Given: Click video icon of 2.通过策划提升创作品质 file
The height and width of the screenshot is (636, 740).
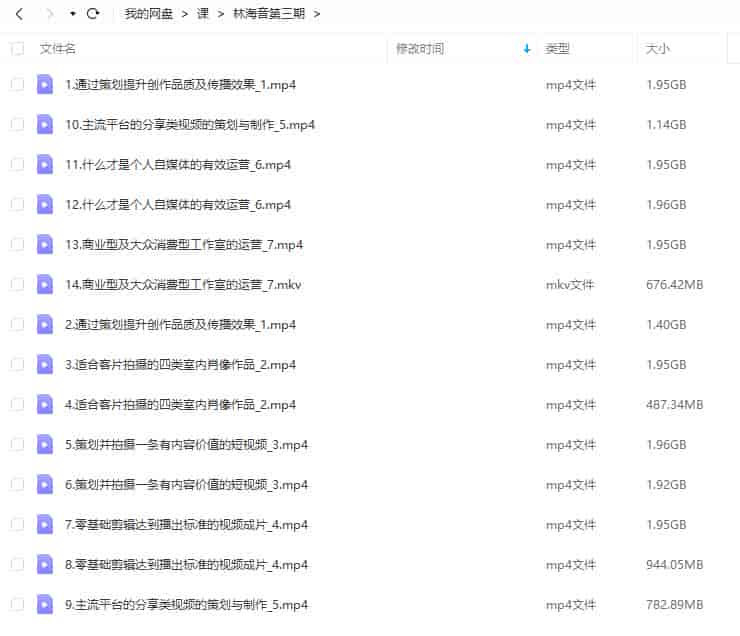Looking at the screenshot, I should [45, 325].
